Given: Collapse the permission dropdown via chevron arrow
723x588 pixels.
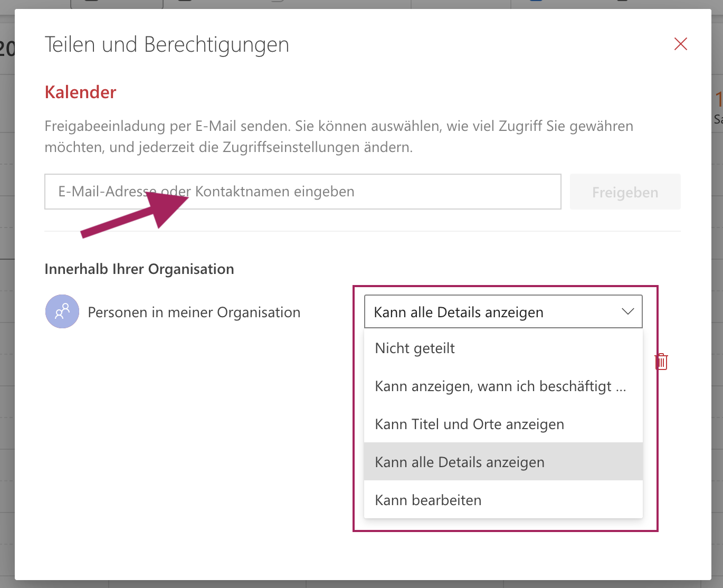Looking at the screenshot, I should click(x=627, y=311).
